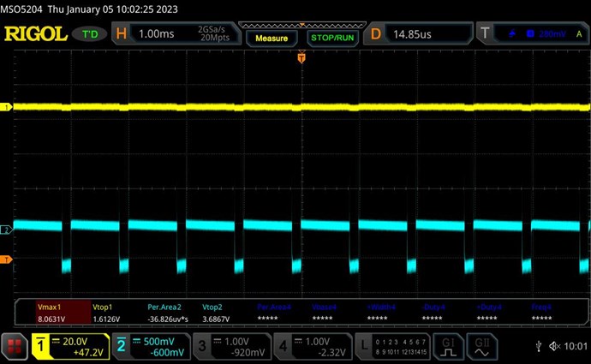Select the +Duty4 measurement item
Image resolution: width=591 pixels, height=364 pixels.
tap(488, 313)
